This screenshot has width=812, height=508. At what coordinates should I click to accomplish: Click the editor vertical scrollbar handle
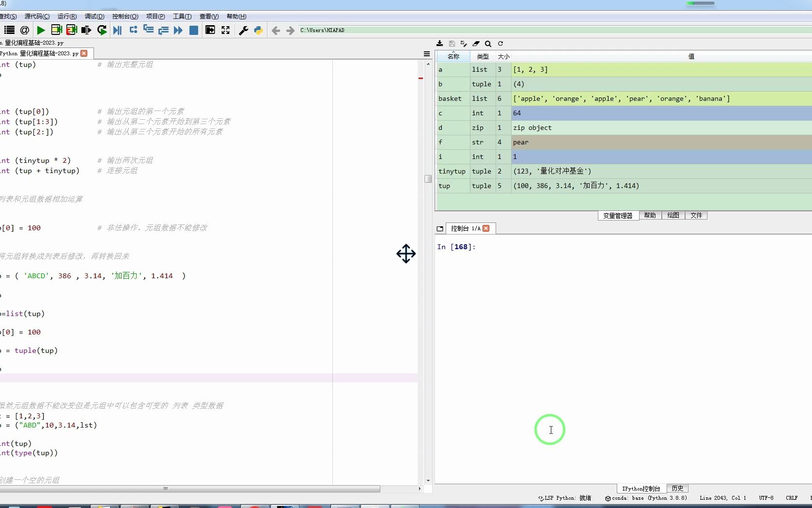point(428,179)
